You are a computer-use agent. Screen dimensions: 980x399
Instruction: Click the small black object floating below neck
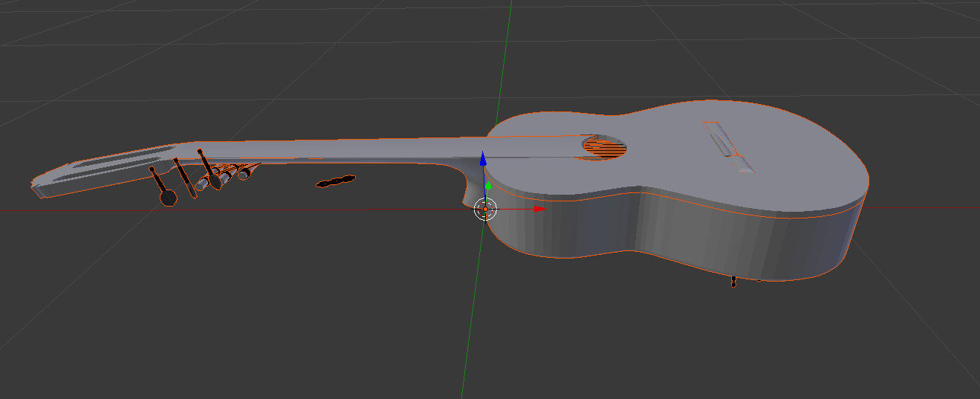tap(336, 181)
